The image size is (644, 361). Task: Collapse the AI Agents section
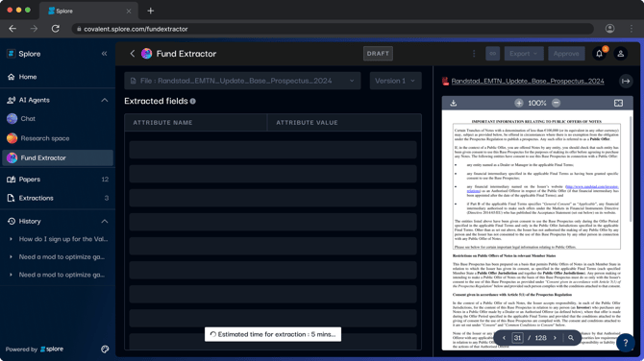click(105, 100)
